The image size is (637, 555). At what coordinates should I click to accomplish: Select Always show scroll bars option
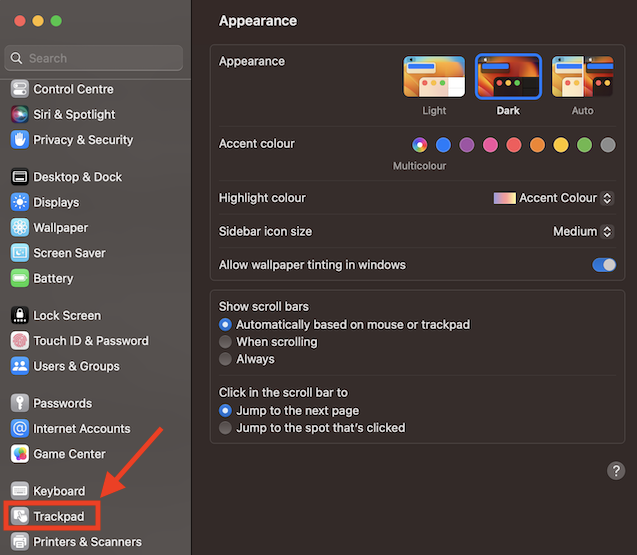tap(226, 359)
